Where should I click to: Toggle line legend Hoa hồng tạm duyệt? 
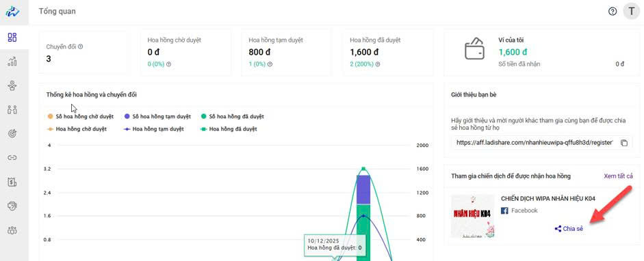154,129
